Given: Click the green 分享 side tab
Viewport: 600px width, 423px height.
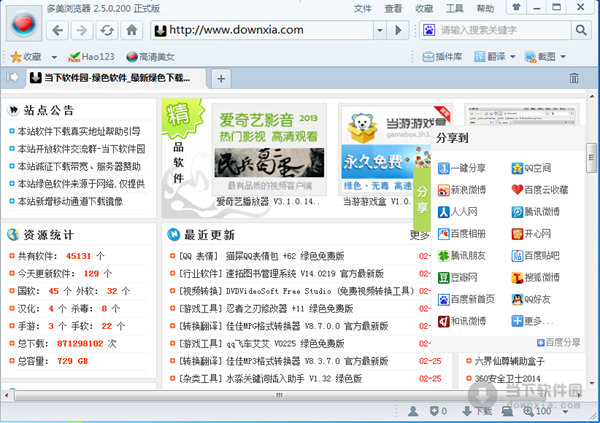Looking at the screenshot, I should 422,198.
